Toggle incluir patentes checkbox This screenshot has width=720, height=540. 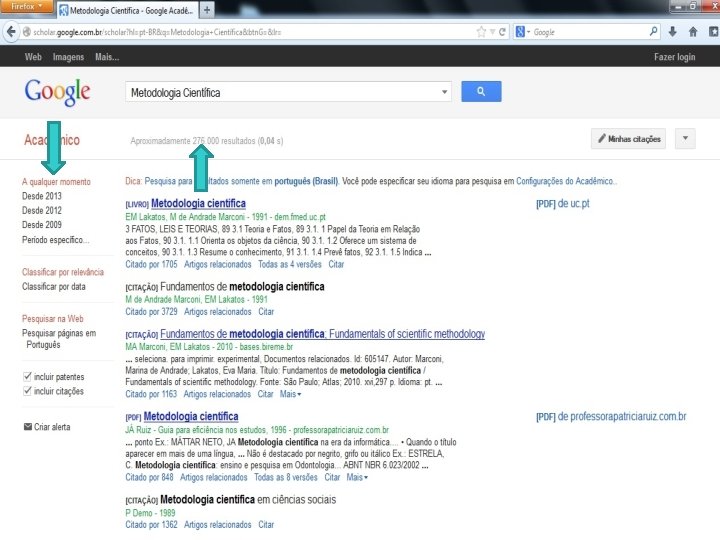(x=27, y=377)
